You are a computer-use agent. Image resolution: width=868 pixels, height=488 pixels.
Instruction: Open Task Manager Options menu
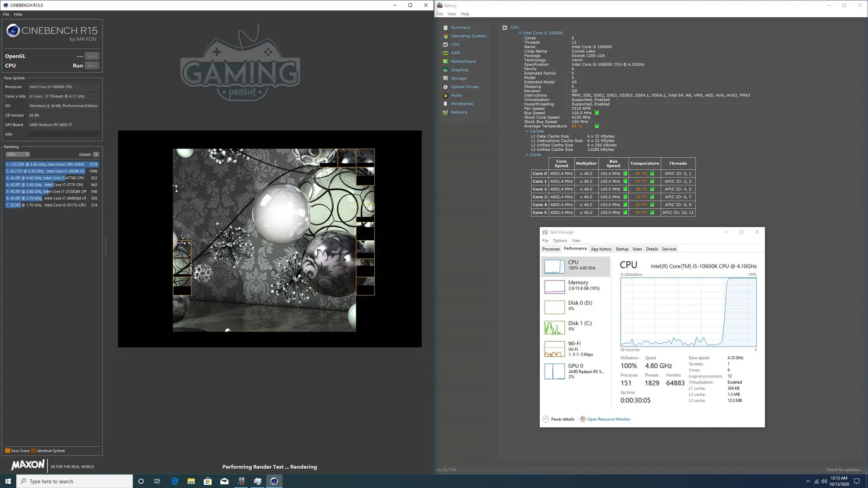tap(560, 241)
